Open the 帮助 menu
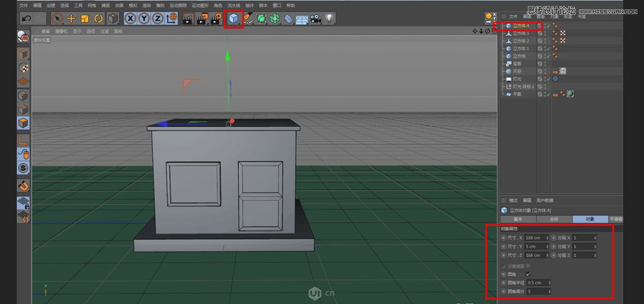Image resolution: width=644 pixels, height=304 pixels. point(290,5)
